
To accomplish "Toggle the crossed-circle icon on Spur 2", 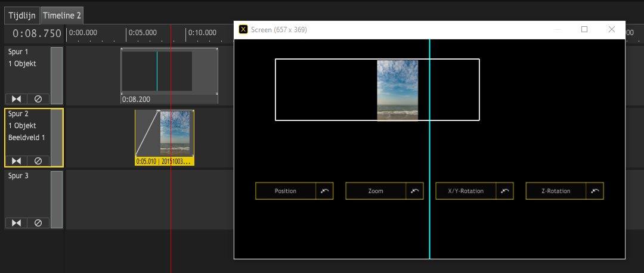I will pos(38,161).
